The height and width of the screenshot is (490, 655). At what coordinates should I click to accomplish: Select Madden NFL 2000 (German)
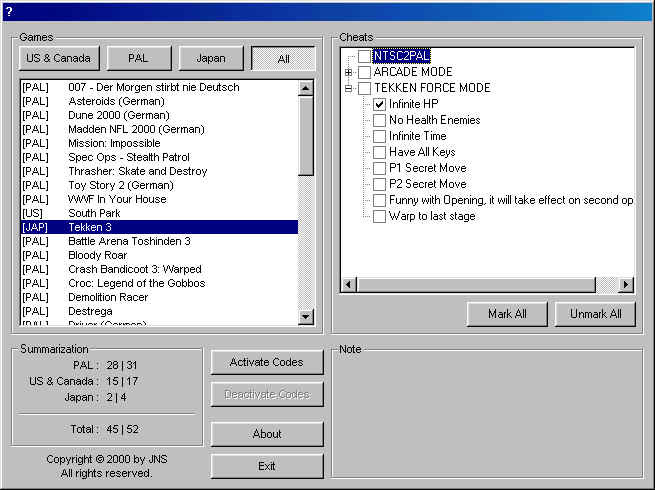point(159,129)
